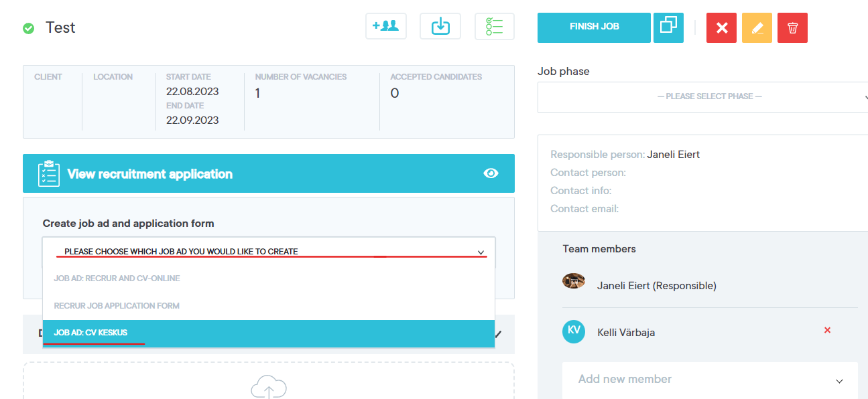Open the Add new member dropdown

(709, 380)
